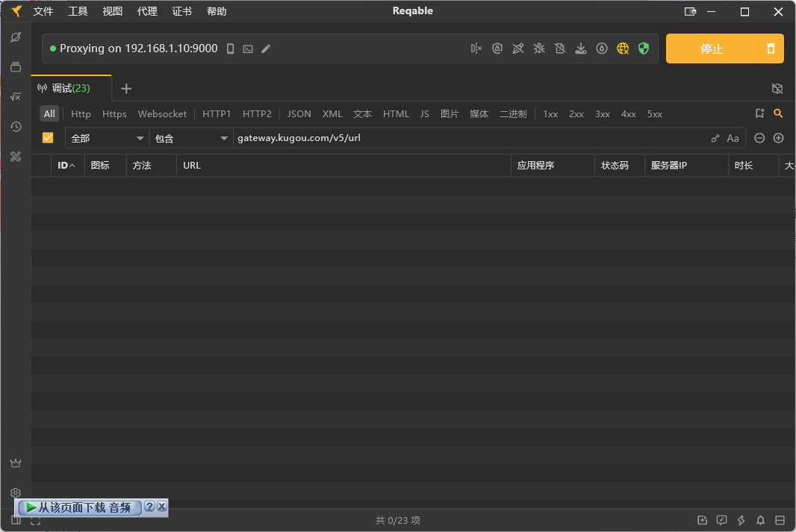Toggle case sensitive Aa option
This screenshot has height=532, width=796.
733,138
